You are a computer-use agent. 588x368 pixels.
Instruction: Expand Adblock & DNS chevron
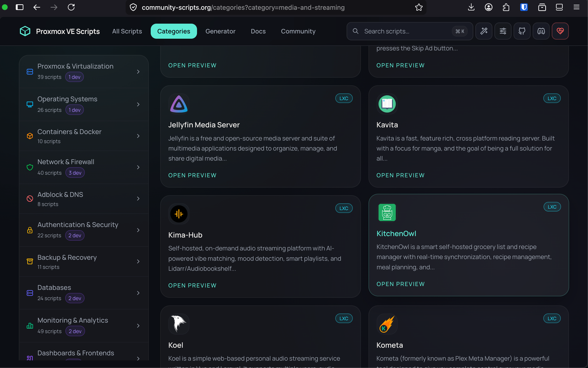[x=138, y=199]
